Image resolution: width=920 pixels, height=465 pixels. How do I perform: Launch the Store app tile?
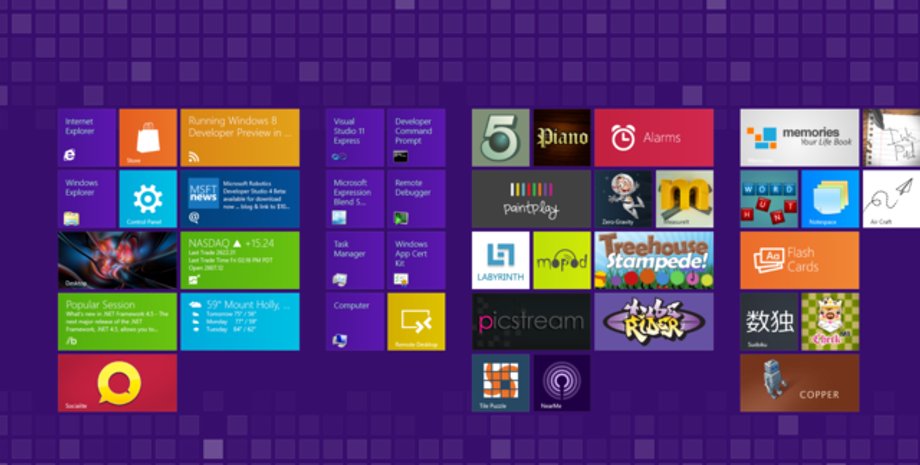(x=147, y=138)
